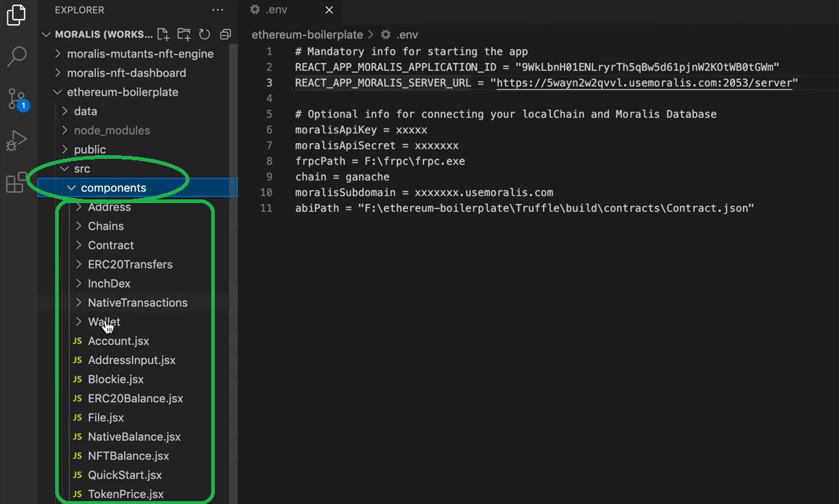
Task: Click gear icon in .env breadcrumb
Action: coord(385,35)
